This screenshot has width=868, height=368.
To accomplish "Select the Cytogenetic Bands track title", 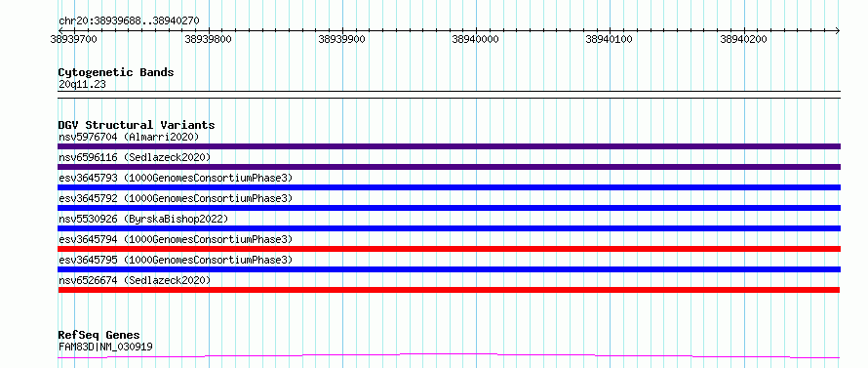I will coord(116,72).
